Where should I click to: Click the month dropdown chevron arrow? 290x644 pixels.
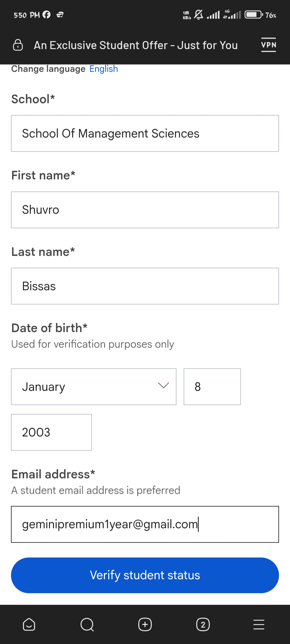tap(163, 386)
